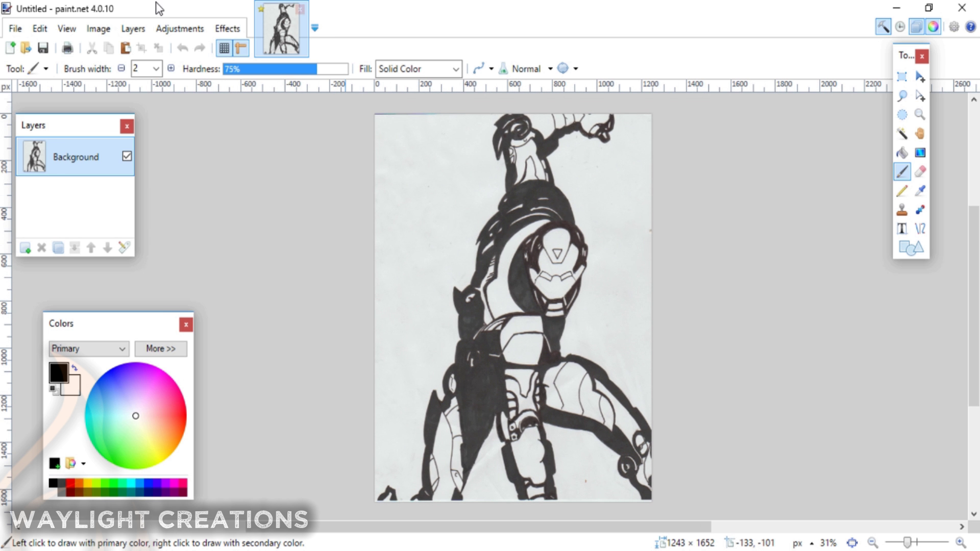Toggle Layers window visibility

tap(917, 27)
